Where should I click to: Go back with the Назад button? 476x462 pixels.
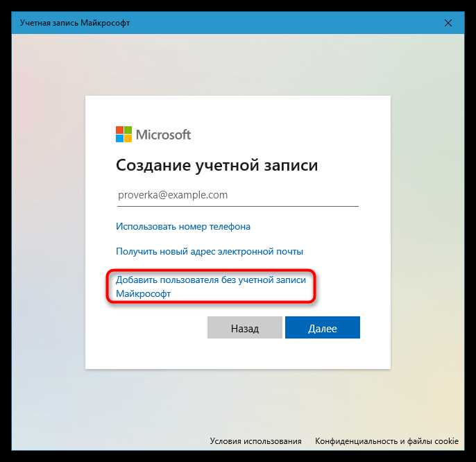[245, 327]
